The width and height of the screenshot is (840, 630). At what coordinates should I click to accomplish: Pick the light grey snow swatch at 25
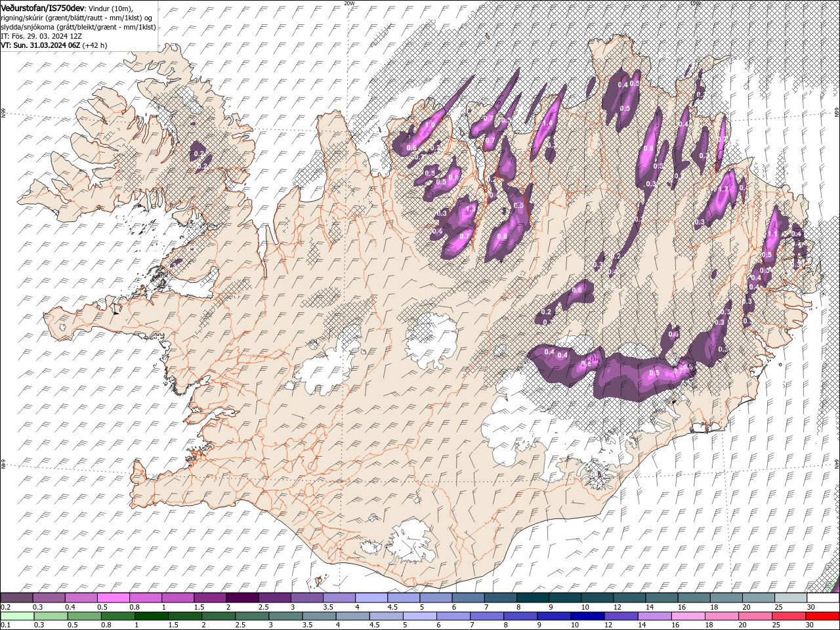(x=791, y=598)
